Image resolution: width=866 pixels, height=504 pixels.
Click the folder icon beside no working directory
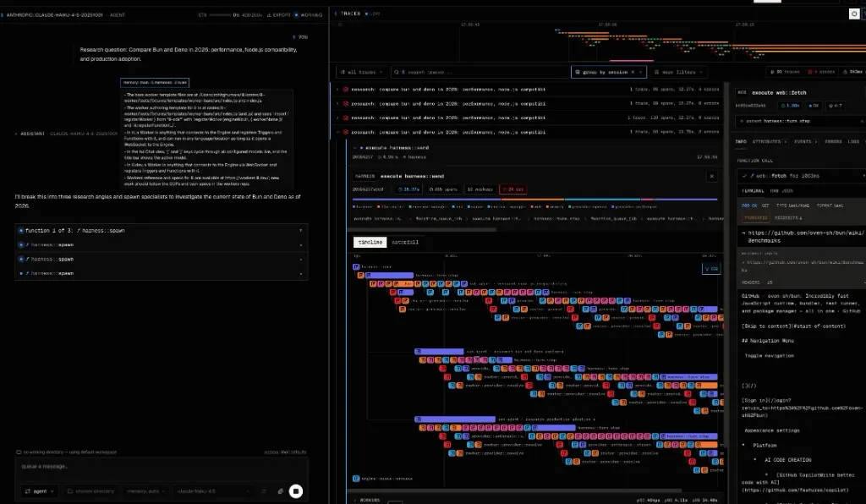(19, 452)
